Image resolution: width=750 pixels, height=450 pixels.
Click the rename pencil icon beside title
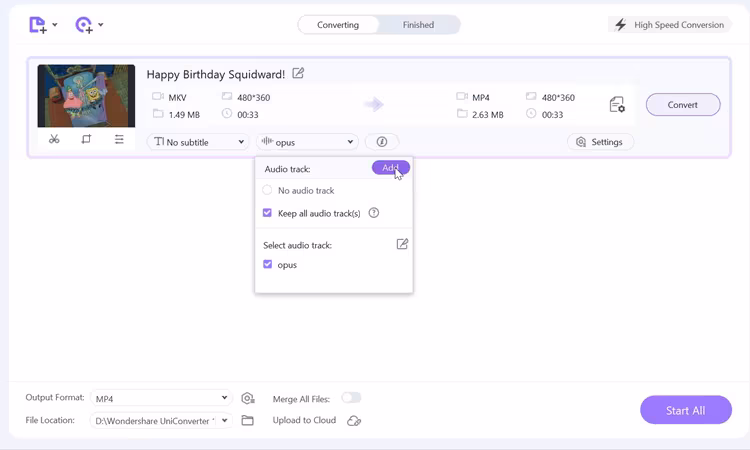pos(298,73)
